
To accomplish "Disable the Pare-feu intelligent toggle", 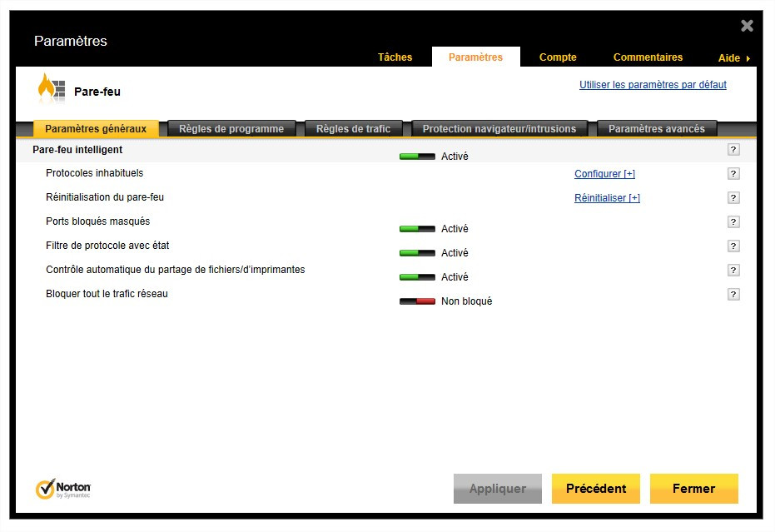I will 416,156.
